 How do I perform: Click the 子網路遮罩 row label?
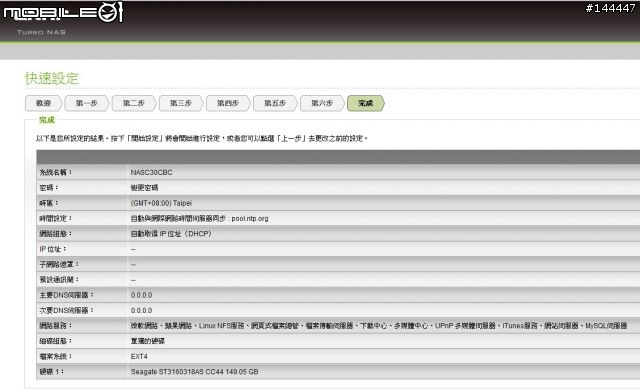(59, 265)
